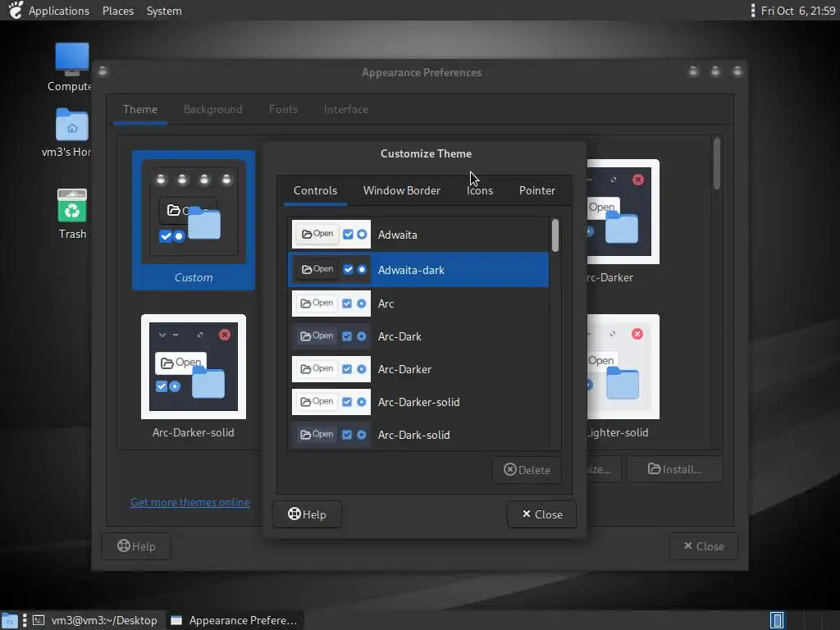Click Help in Customize Theme dialog
840x630 pixels.
(x=307, y=514)
